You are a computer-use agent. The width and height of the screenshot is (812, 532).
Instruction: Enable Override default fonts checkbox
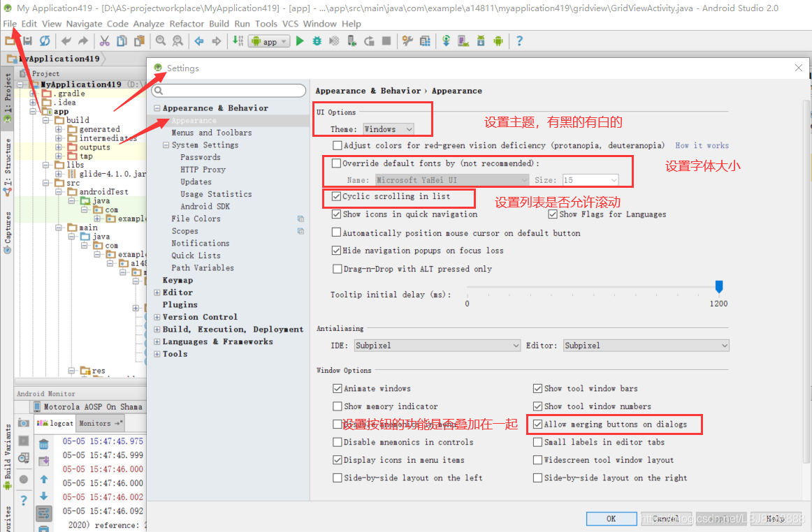point(336,163)
